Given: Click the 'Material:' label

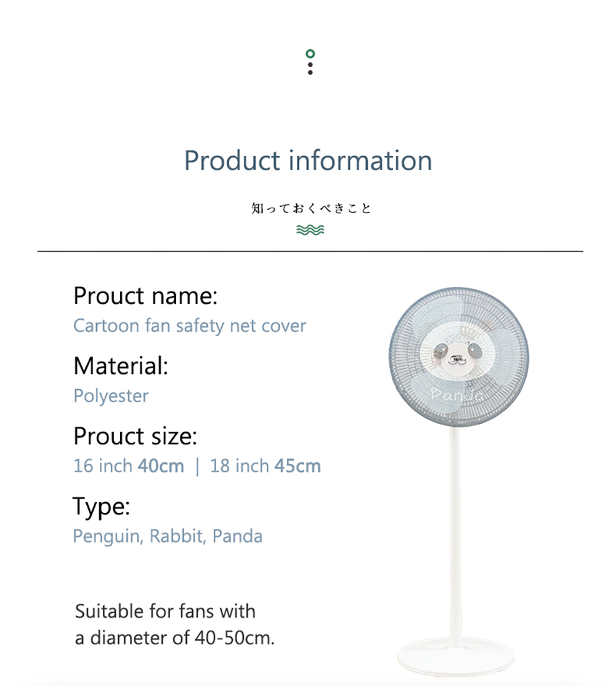Looking at the screenshot, I should click(121, 366).
